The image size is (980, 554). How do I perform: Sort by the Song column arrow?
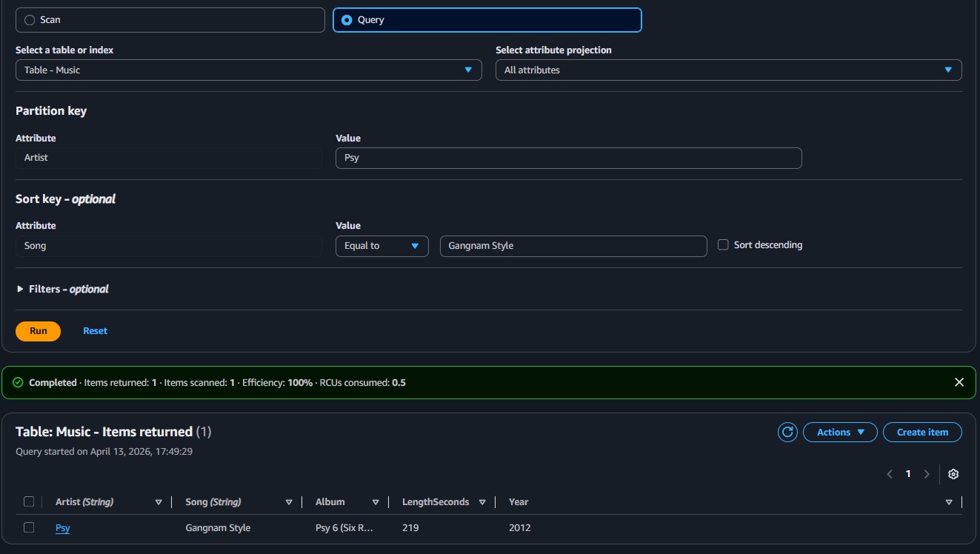tap(289, 502)
